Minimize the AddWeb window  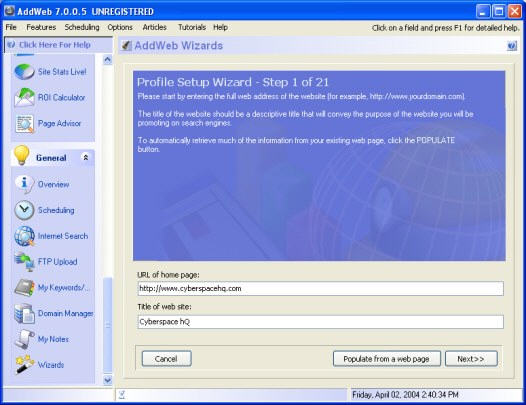[x=483, y=12]
